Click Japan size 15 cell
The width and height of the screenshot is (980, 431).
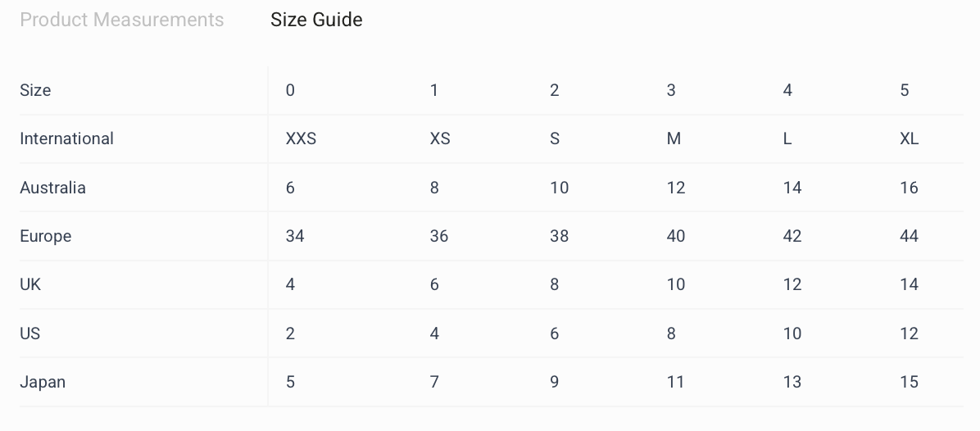click(909, 382)
